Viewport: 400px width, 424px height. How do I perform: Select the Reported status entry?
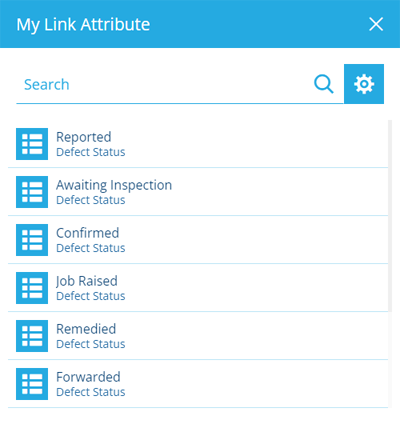tap(198, 144)
